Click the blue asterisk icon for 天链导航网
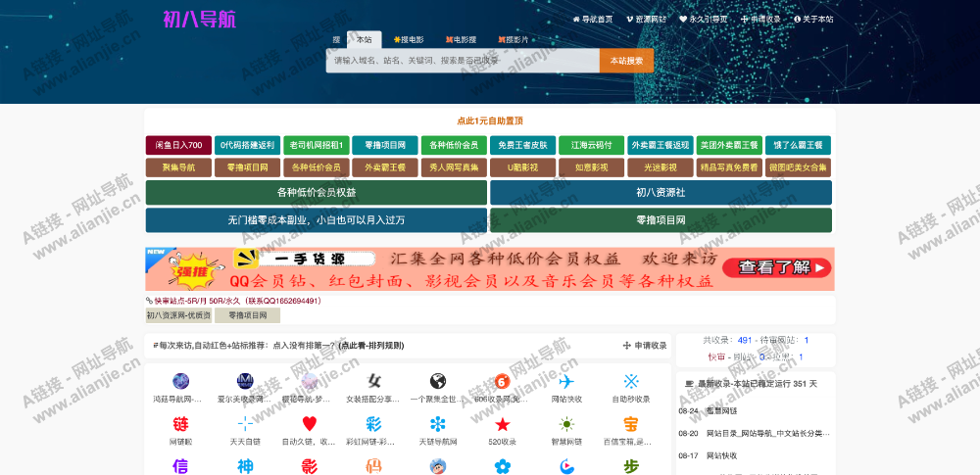This screenshot has width=980, height=475. tap(438, 424)
